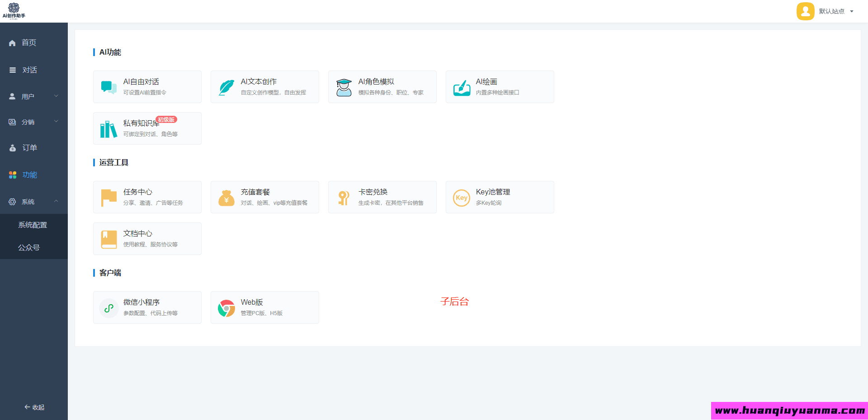The image size is (868, 420).
Task: Click the 微信小程序 mini program icon
Action: click(x=109, y=308)
